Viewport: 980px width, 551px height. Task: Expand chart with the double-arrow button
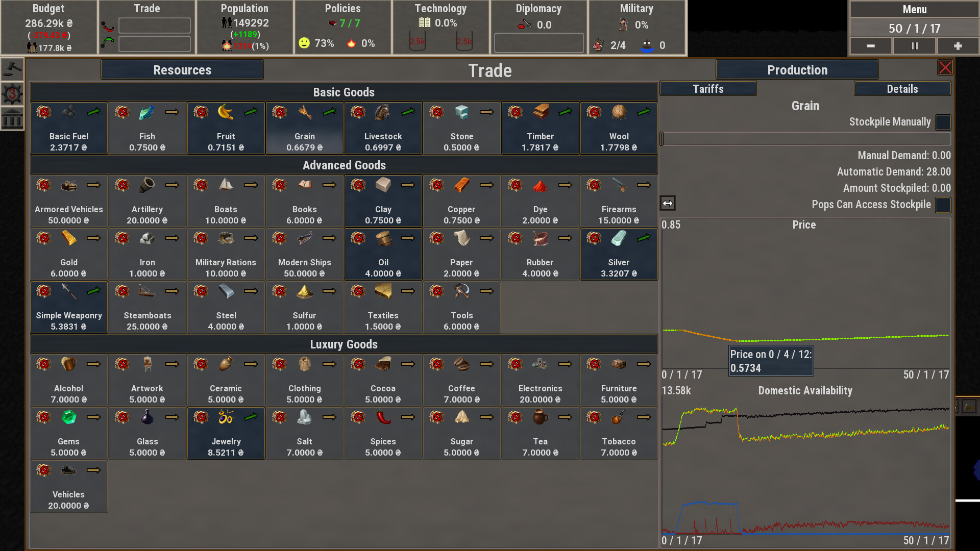668,204
